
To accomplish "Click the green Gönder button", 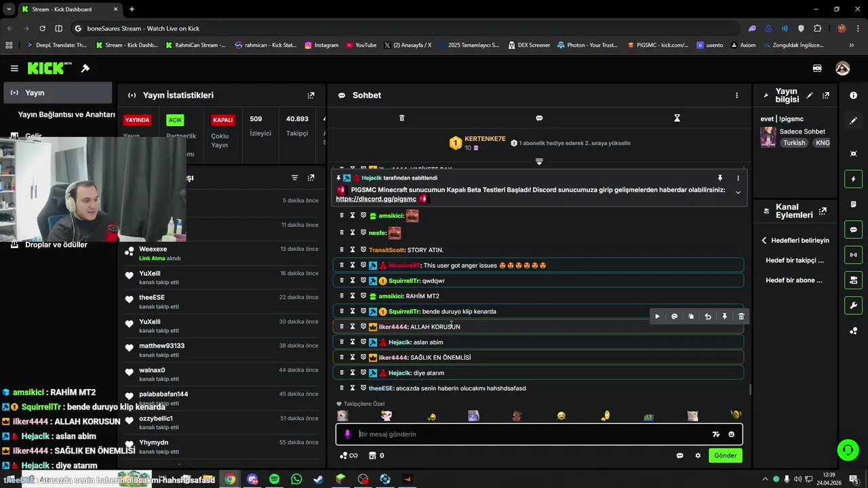I will (x=725, y=455).
